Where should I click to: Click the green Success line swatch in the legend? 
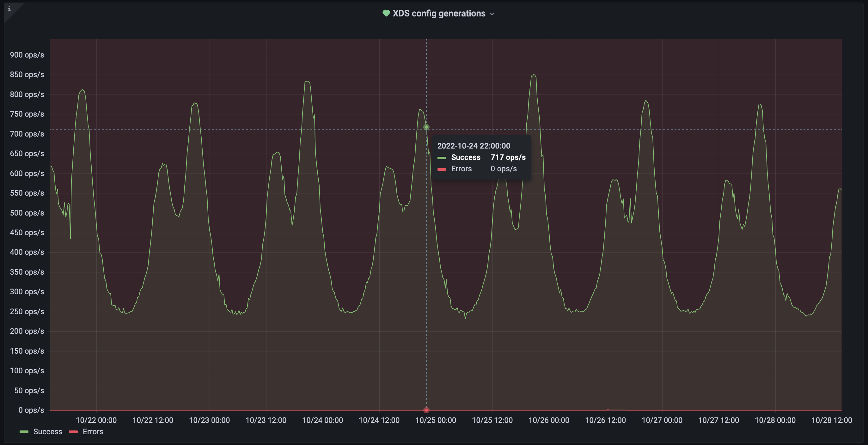pos(24,431)
